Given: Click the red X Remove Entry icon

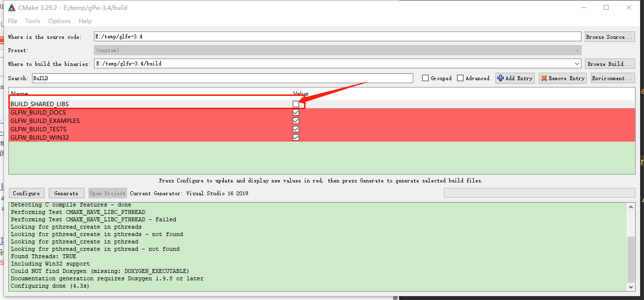Looking at the screenshot, I should click(544, 78).
